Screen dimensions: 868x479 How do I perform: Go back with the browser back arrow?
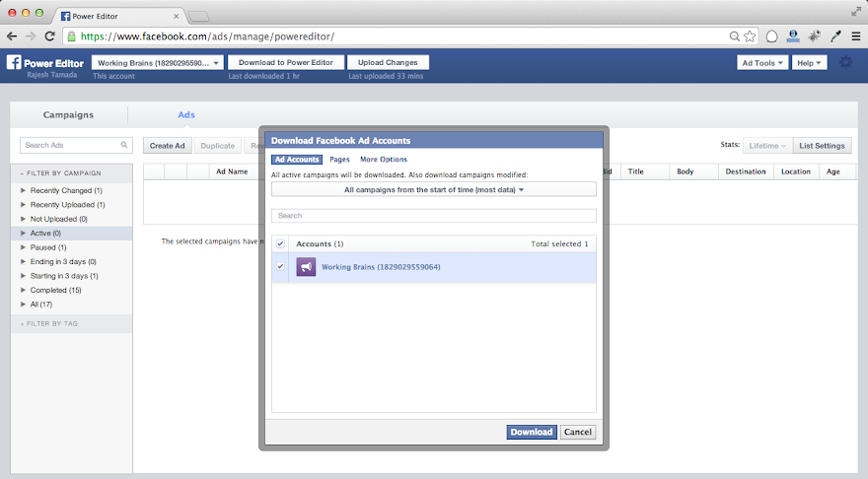(x=12, y=36)
